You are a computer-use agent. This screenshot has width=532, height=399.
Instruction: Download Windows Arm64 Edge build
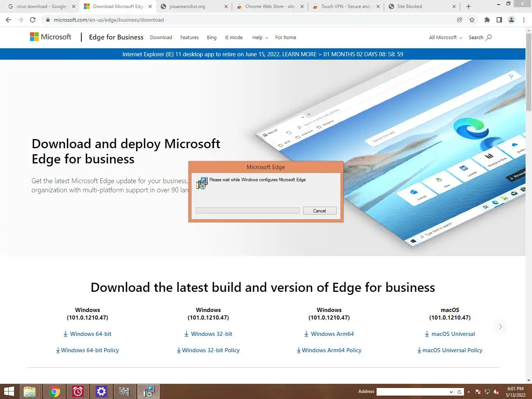(329, 334)
